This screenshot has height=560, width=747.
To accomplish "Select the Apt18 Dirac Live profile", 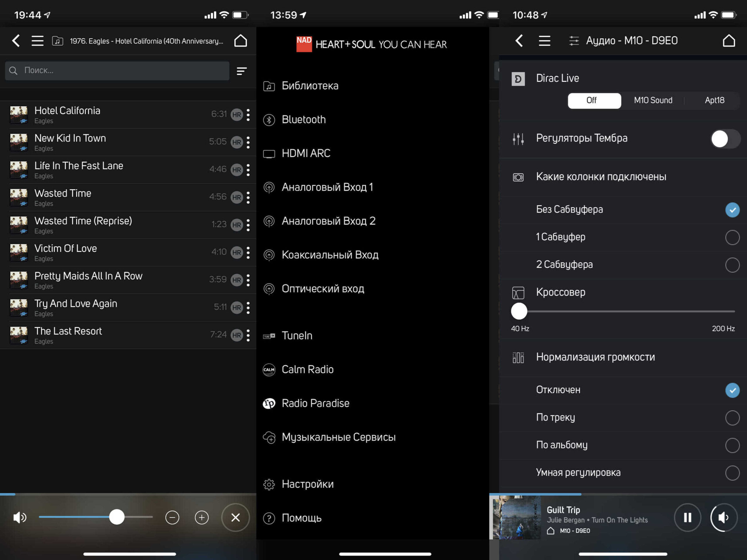I will tap(714, 101).
